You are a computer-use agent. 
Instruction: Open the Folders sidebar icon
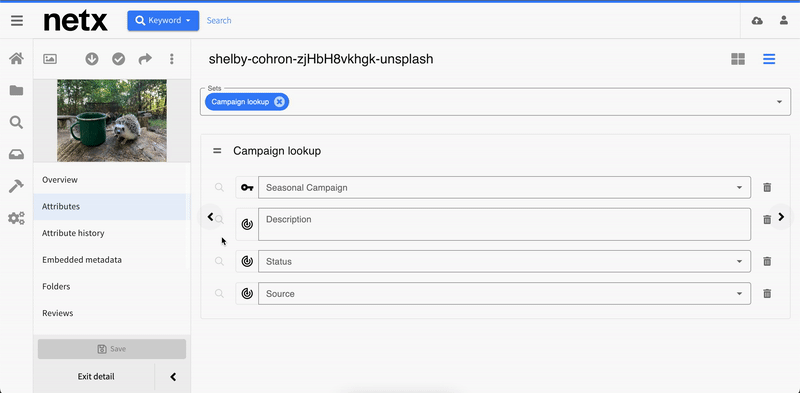(16, 90)
